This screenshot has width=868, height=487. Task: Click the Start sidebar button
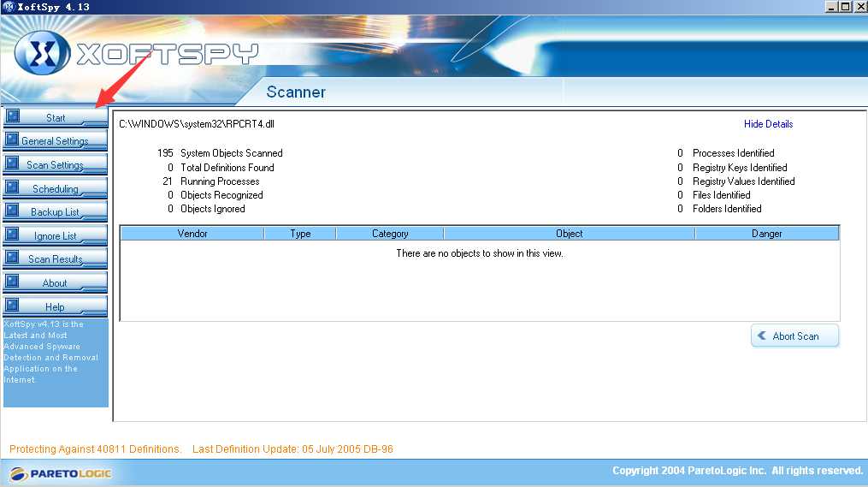pos(56,117)
